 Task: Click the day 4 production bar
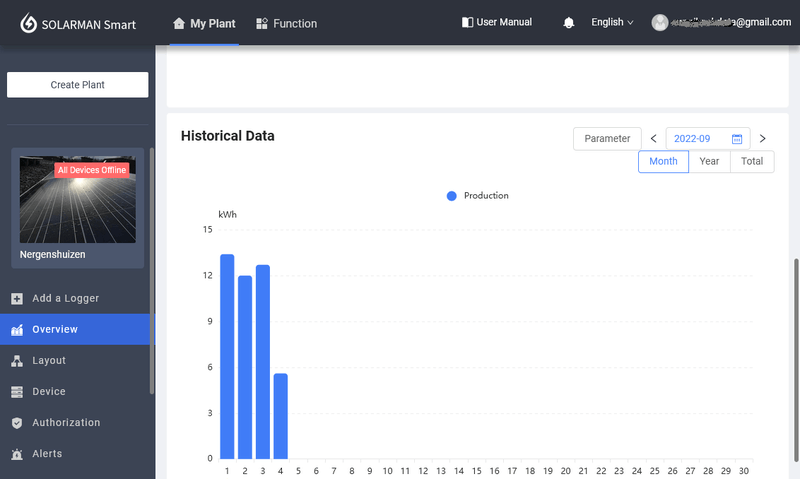click(281, 416)
